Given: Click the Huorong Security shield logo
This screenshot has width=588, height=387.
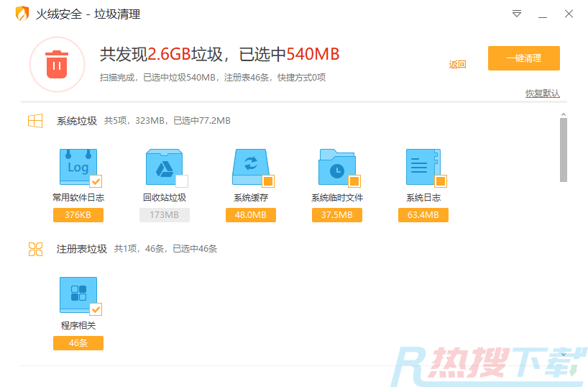Looking at the screenshot, I should (x=22, y=14).
